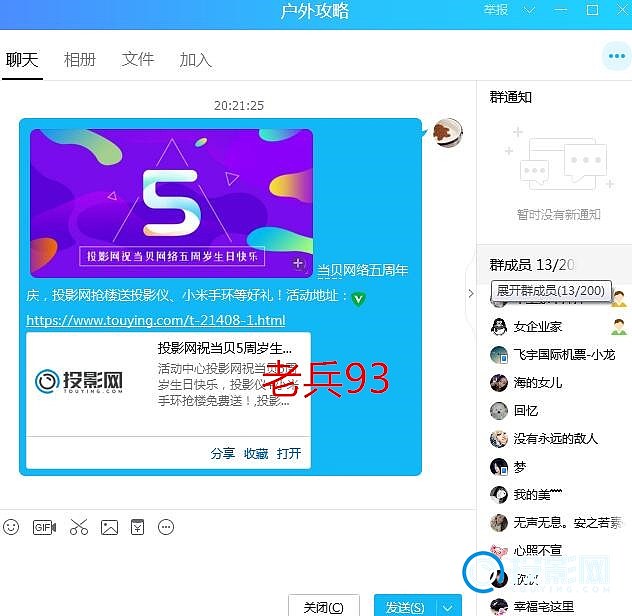The image size is (632, 616).
Task: Open the 加入 tab
Action: point(195,59)
